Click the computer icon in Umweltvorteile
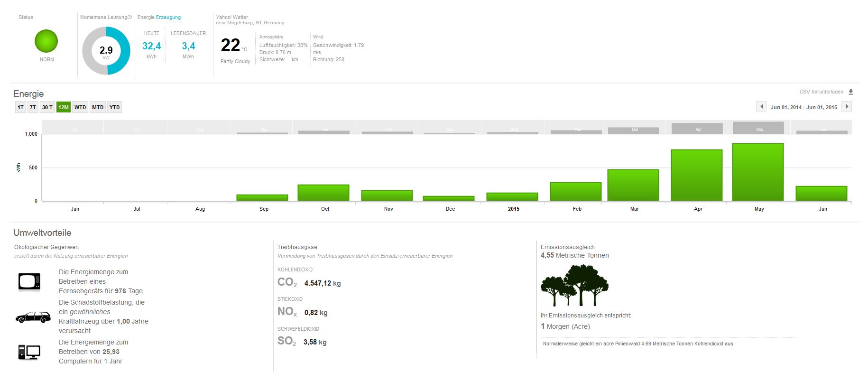Screen dimensions: 868x381 click(29, 352)
